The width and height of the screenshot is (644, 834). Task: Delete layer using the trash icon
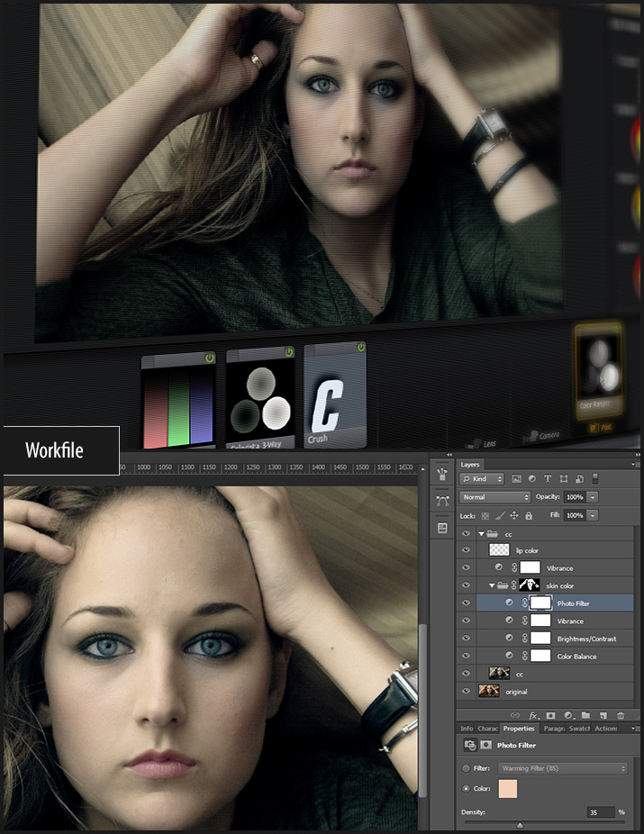[x=621, y=715]
